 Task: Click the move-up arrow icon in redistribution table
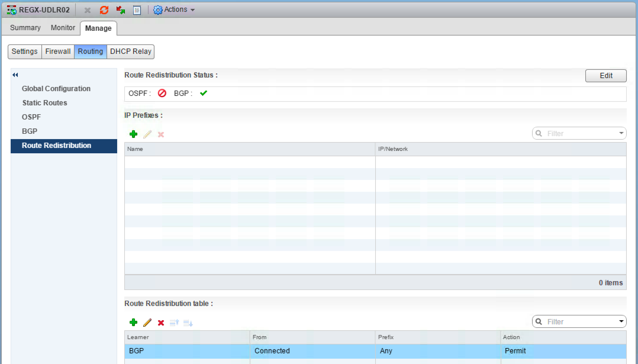[x=174, y=323]
